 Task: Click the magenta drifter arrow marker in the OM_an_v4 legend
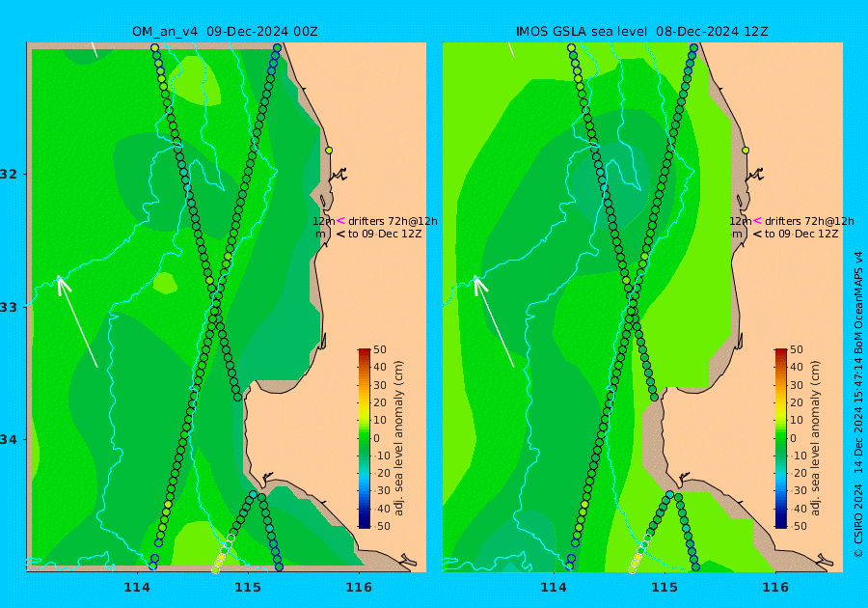click(341, 221)
